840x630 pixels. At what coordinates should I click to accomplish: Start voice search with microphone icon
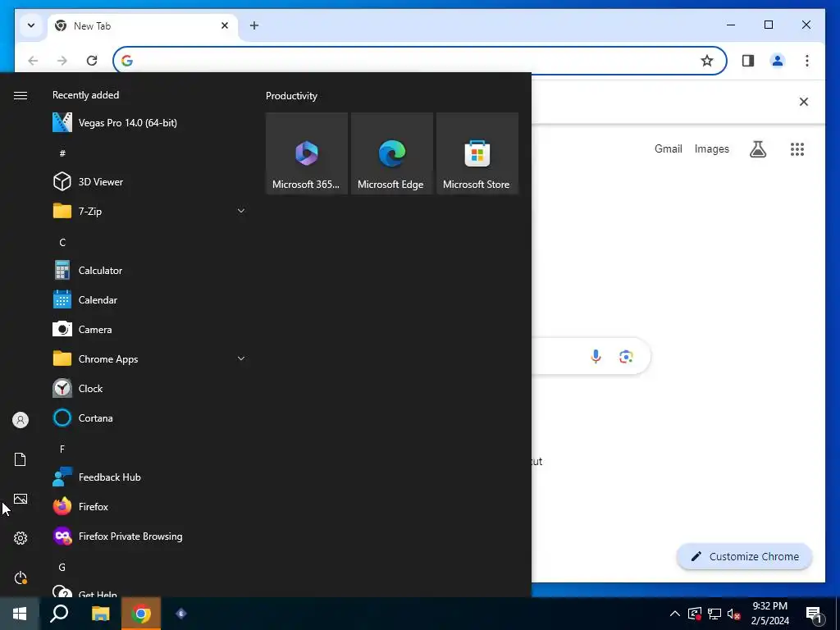pos(596,356)
